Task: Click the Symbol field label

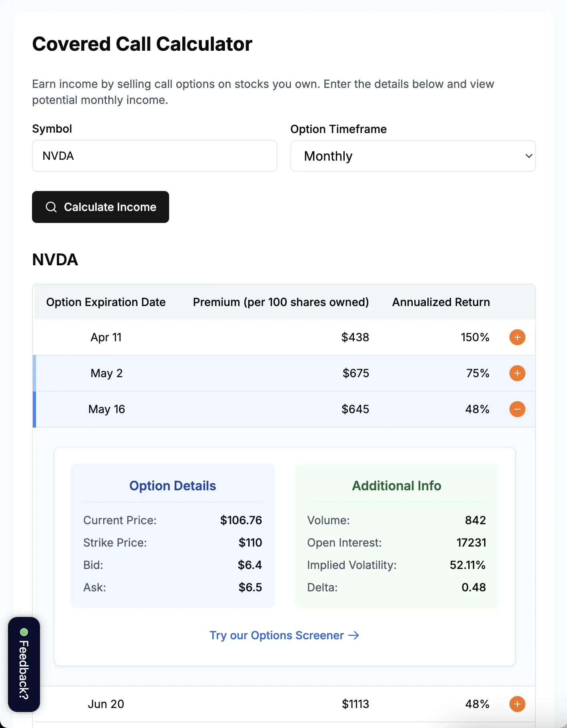Action: (x=52, y=129)
